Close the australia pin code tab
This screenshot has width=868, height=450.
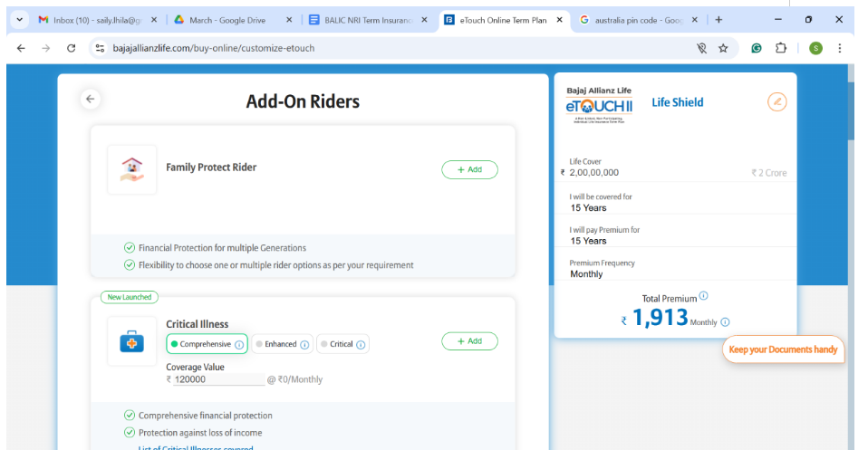[x=694, y=20]
